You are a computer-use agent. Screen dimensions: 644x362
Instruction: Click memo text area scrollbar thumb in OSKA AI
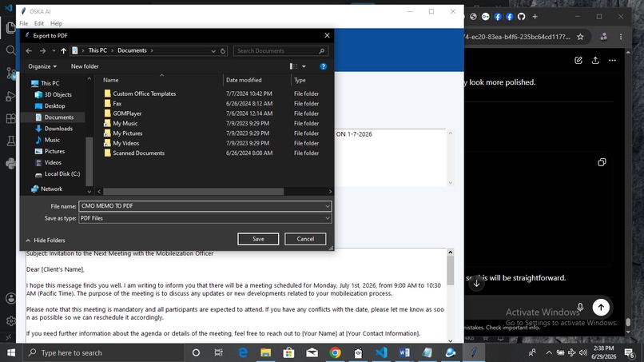(450, 270)
